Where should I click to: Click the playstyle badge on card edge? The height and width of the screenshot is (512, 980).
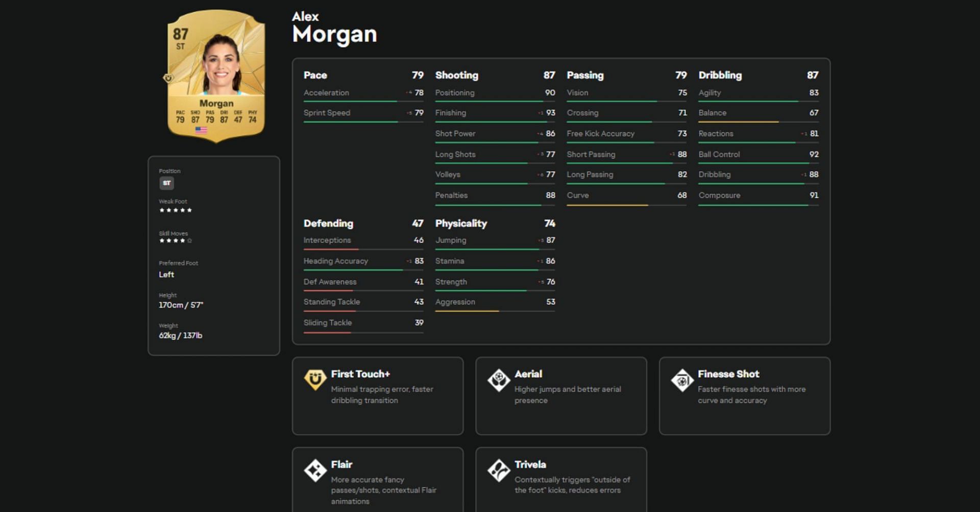[168, 78]
